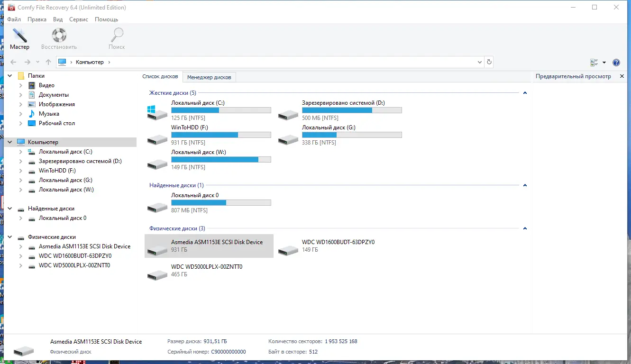Collapse the Папки tree node

click(x=10, y=76)
